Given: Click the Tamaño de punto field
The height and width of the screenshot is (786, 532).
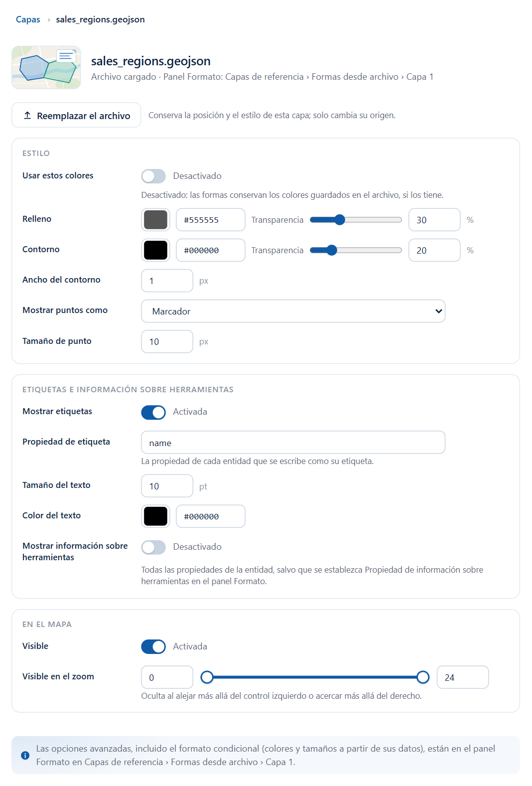Looking at the screenshot, I should pyautogui.click(x=167, y=341).
